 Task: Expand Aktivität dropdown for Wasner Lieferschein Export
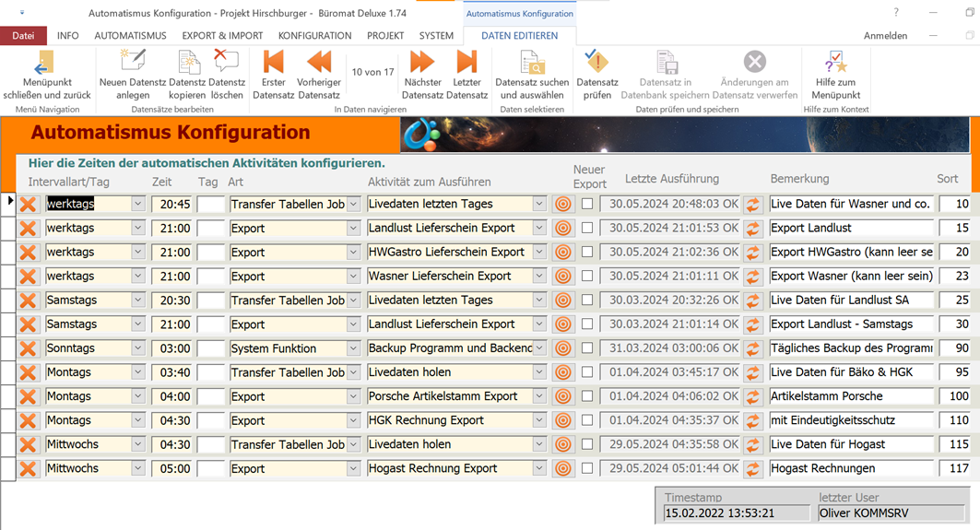[x=539, y=276]
